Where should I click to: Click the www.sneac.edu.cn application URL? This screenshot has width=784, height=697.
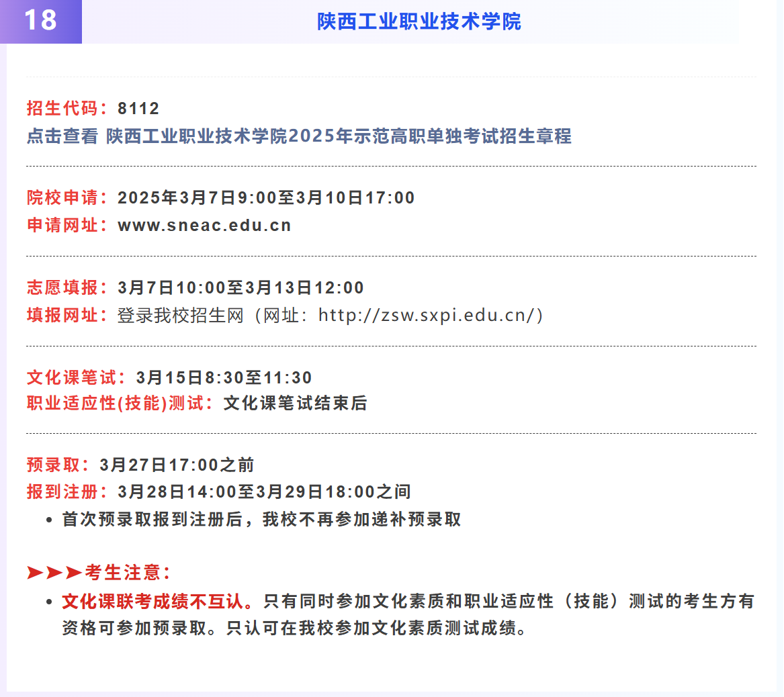[203, 225]
